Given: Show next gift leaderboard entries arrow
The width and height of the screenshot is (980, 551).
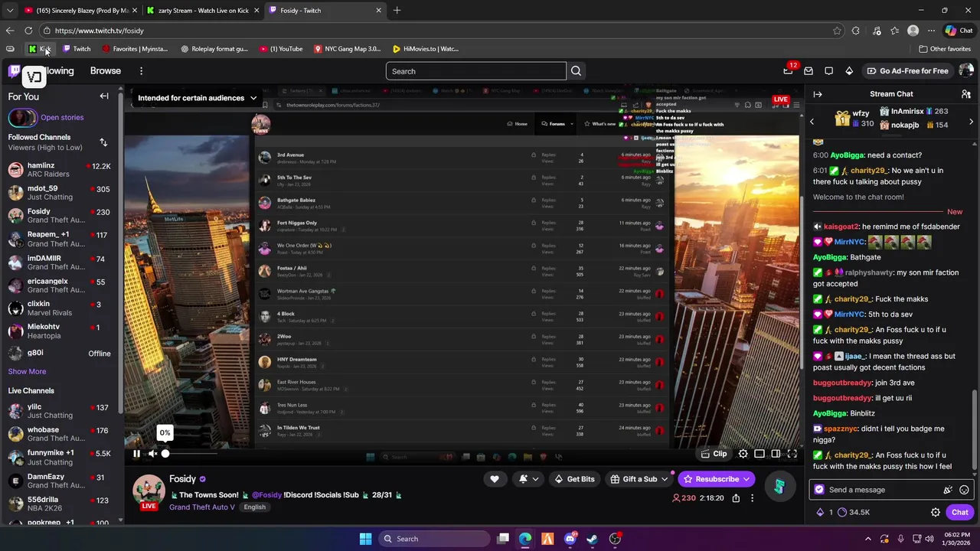Looking at the screenshot, I should point(971,122).
